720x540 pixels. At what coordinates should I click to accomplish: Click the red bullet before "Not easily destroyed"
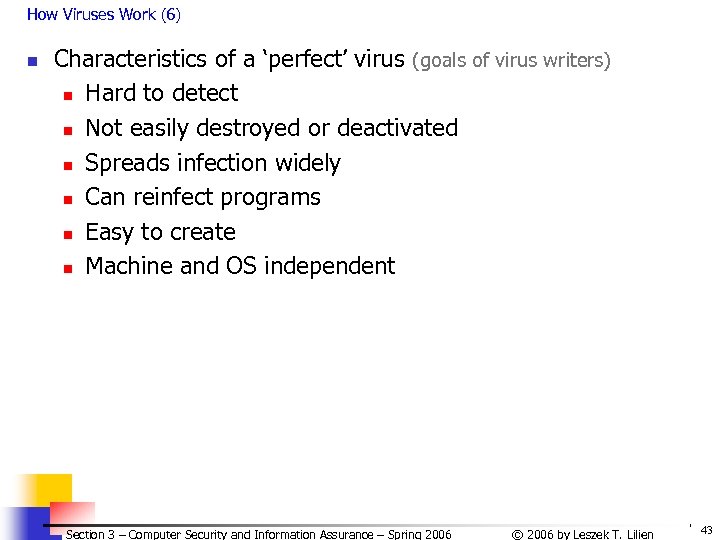pos(67,130)
